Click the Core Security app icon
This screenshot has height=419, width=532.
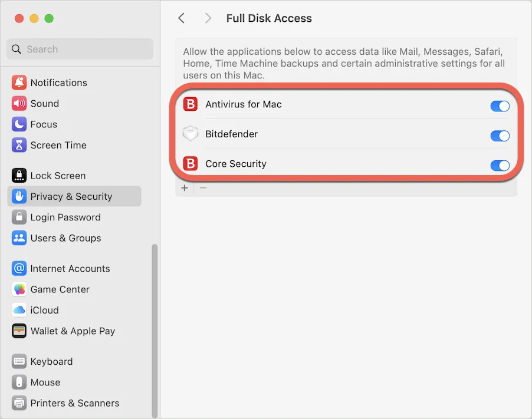coord(191,163)
